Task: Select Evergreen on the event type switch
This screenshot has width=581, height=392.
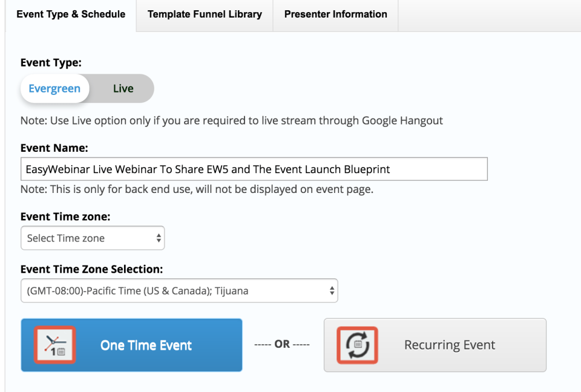Action: pos(54,88)
